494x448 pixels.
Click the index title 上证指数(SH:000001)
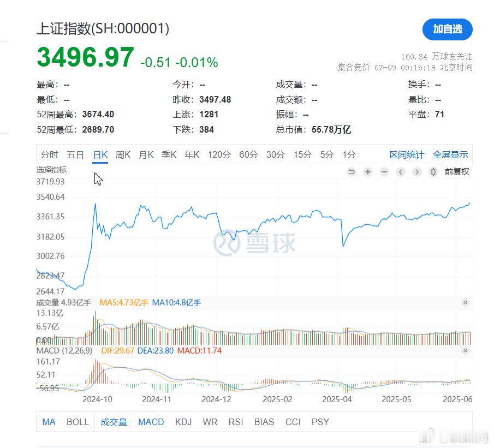click(103, 29)
